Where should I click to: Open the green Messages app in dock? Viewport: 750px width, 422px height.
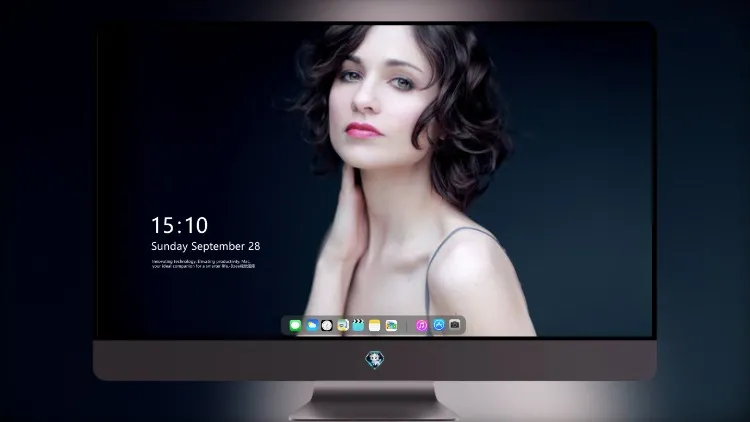point(295,325)
